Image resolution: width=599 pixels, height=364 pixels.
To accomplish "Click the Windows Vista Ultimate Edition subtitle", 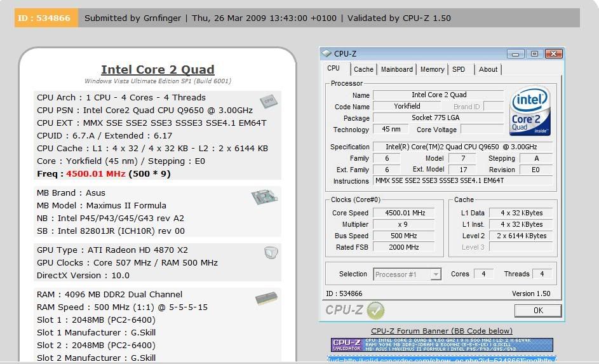I will point(158,81).
